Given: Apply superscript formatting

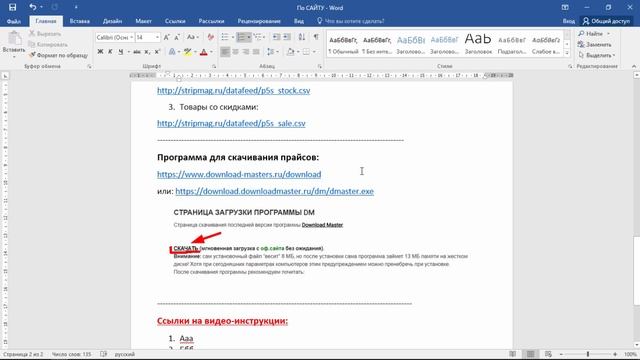Looking at the screenshot, I should point(157,52).
